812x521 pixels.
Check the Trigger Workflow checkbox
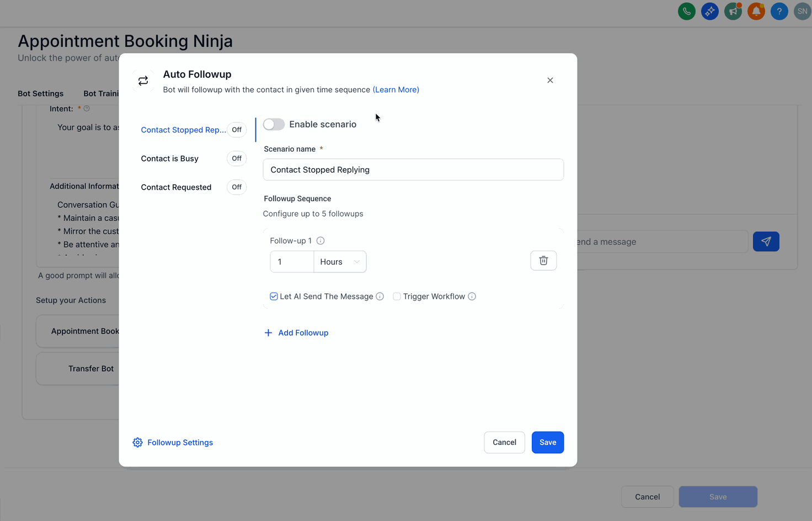(x=397, y=297)
